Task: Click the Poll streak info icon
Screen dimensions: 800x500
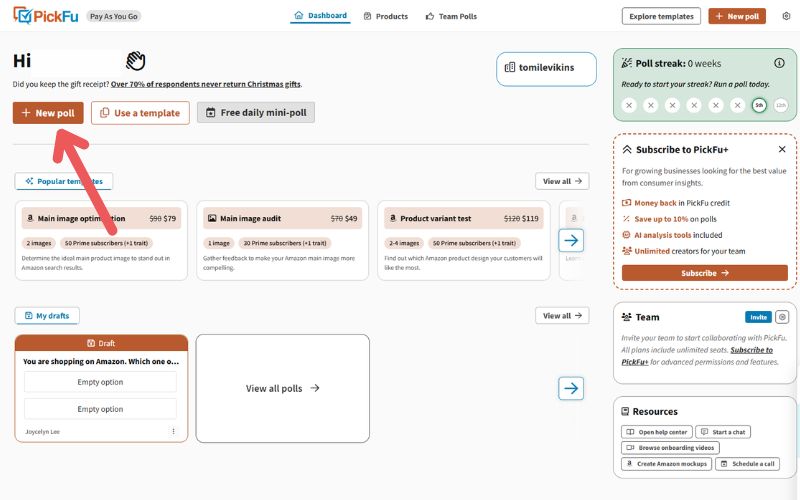Action: tap(779, 63)
